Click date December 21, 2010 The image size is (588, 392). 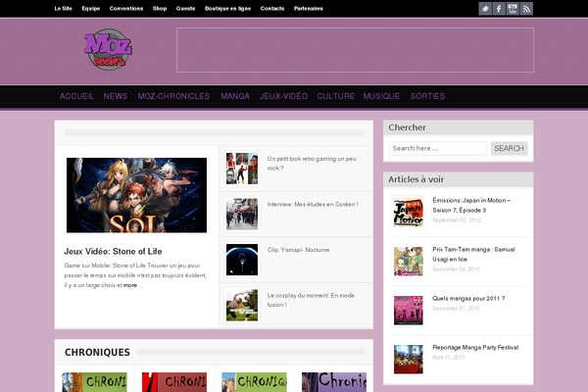pos(456,309)
